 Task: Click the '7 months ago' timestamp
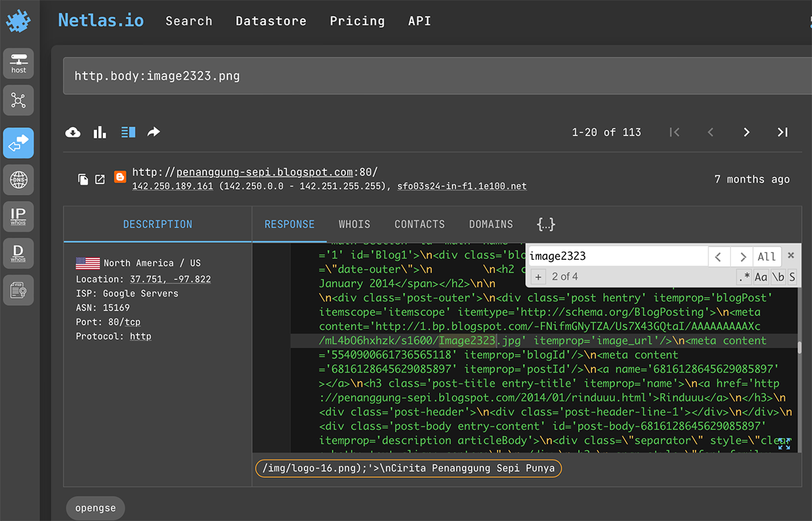752,179
